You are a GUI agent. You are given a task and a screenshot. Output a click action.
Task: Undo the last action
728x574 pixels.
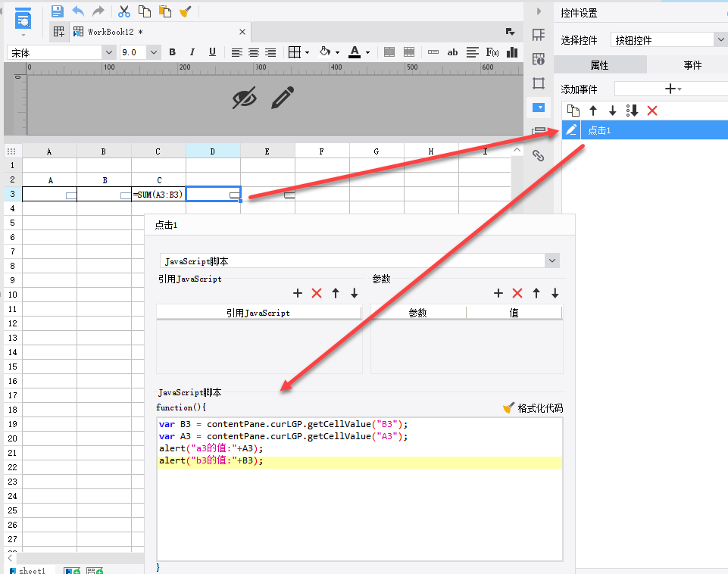tap(78, 11)
